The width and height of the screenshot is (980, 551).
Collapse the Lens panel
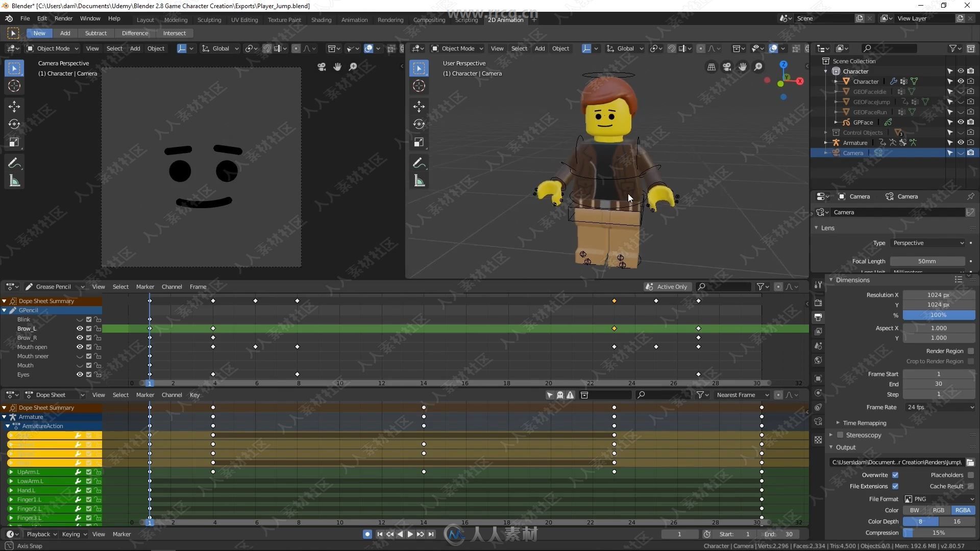[x=816, y=228]
